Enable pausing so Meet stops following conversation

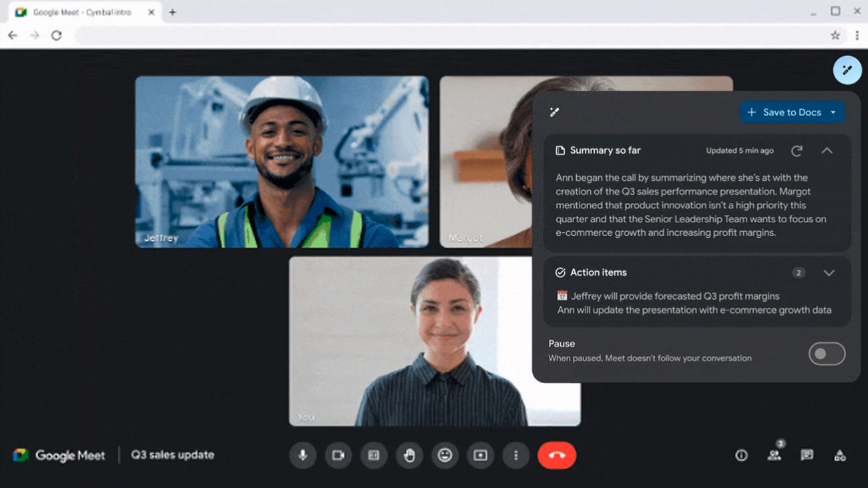[x=827, y=353]
